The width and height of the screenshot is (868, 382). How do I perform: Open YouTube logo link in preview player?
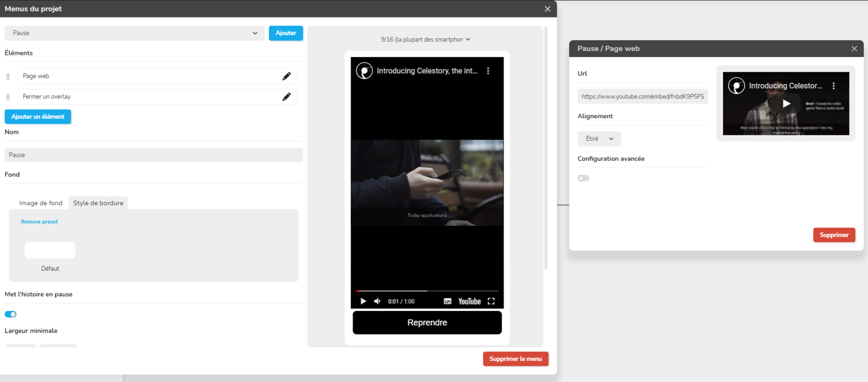[x=469, y=301]
